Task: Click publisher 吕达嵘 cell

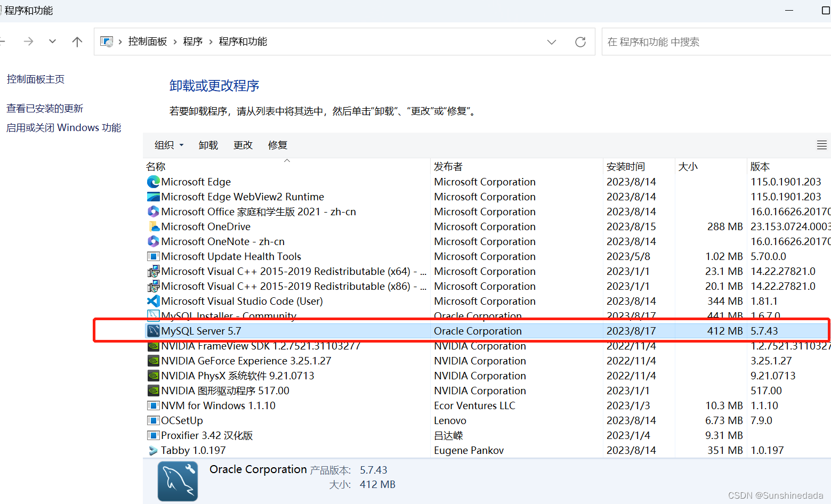Action: [x=448, y=435]
